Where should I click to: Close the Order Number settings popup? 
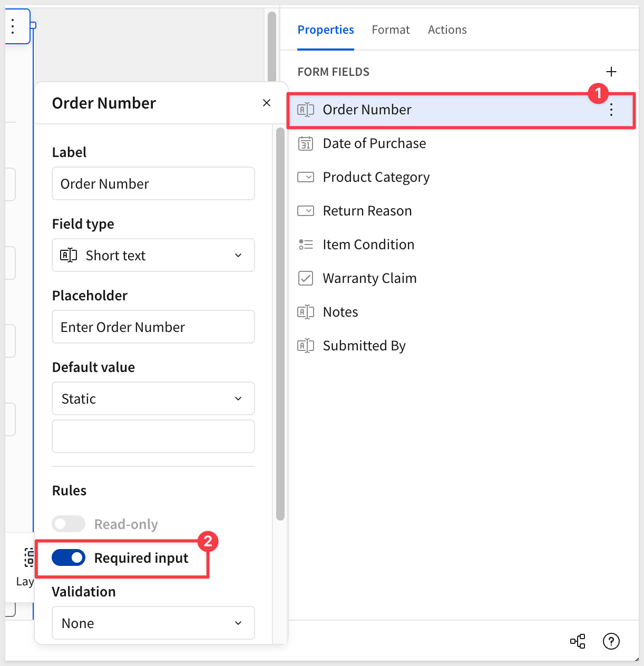click(x=267, y=103)
